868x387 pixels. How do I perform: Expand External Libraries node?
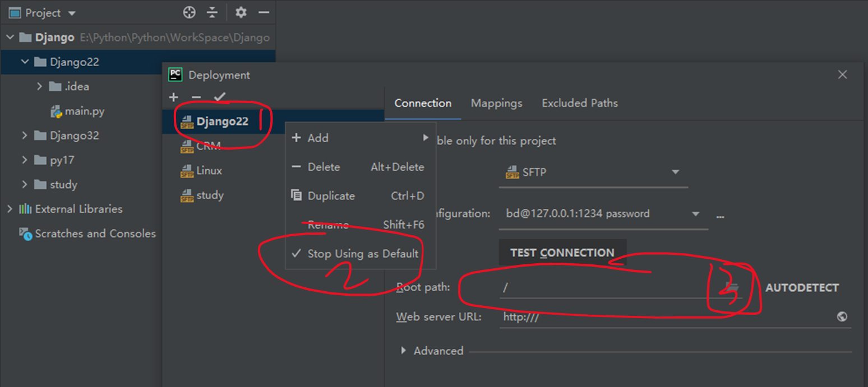click(10, 209)
